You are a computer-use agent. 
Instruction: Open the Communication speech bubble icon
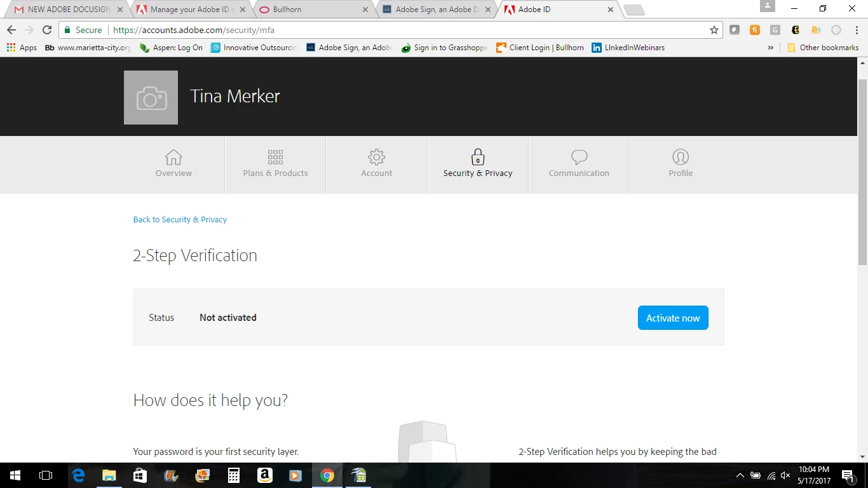pos(579,157)
